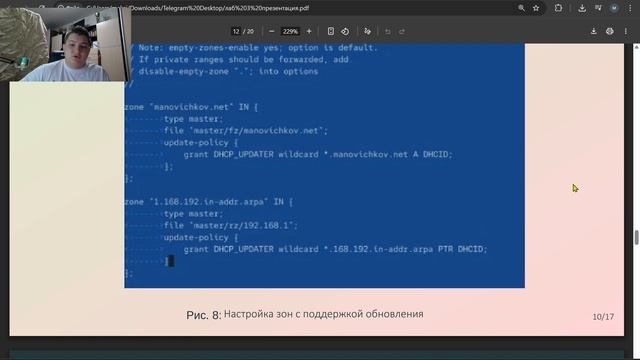
Task: Click the webcam video overlay
Action: point(65,43)
